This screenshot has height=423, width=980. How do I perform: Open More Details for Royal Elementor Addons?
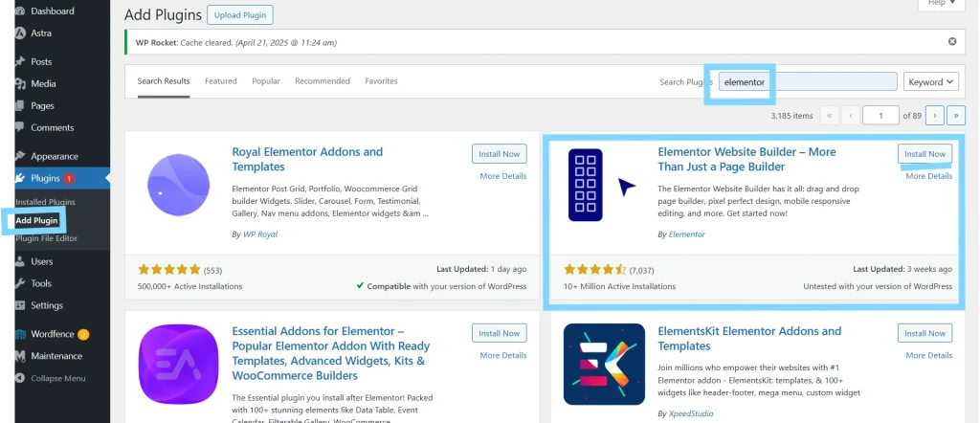pos(502,176)
